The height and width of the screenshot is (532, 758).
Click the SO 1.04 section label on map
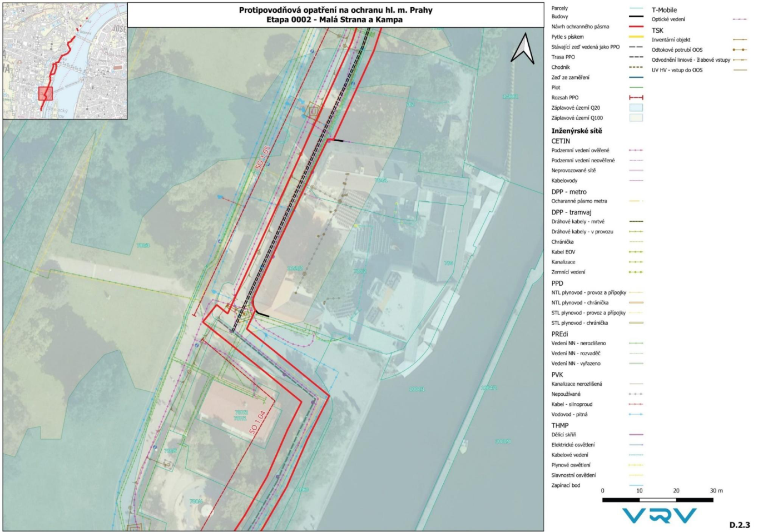[x=258, y=422]
